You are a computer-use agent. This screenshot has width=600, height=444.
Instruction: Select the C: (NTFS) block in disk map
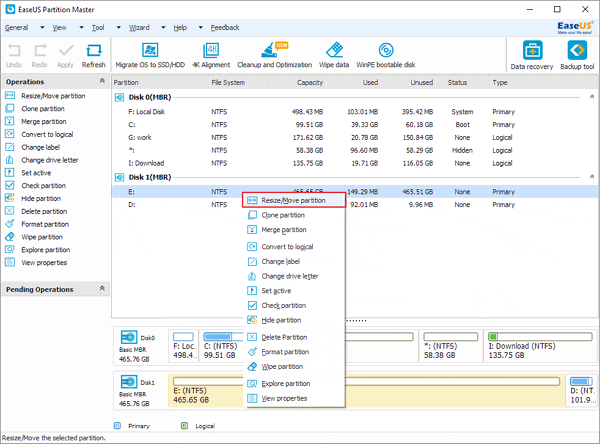pyautogui.click(x=223, y=346)
